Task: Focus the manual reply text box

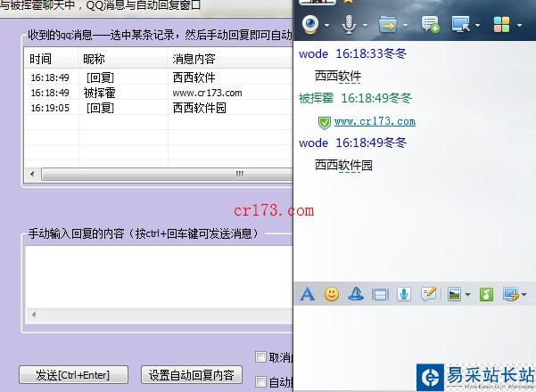Action: (160, 277)
